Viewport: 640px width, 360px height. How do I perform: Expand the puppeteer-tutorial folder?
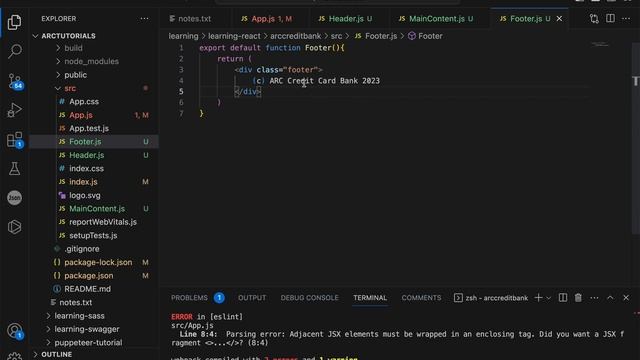(x=88, y=342)
